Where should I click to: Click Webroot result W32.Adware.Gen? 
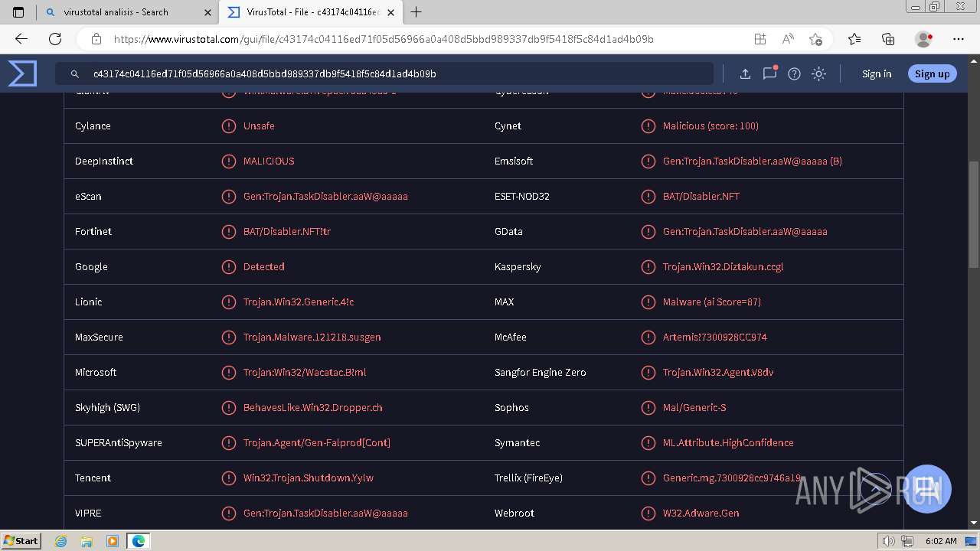[x=701, y=514]
